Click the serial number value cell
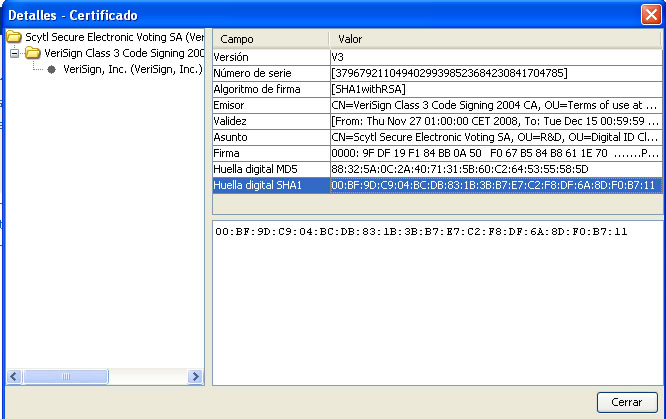The width and height of the screenshot is (666, 419). [496, 73]
